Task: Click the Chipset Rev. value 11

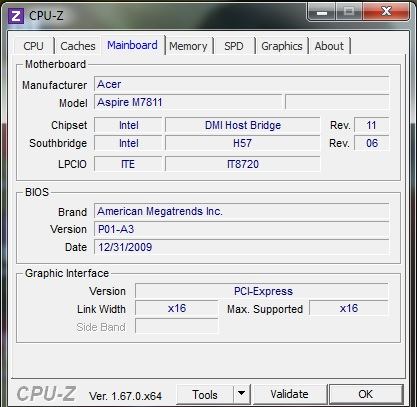Action: coord(372,125)
